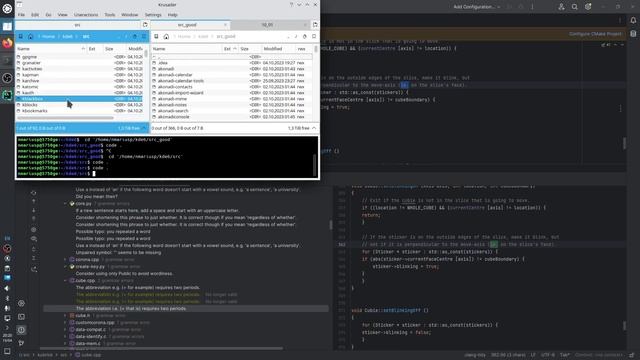Click the left panel horizontal scrollbar
640x360 pixels.
coord(65,118)
